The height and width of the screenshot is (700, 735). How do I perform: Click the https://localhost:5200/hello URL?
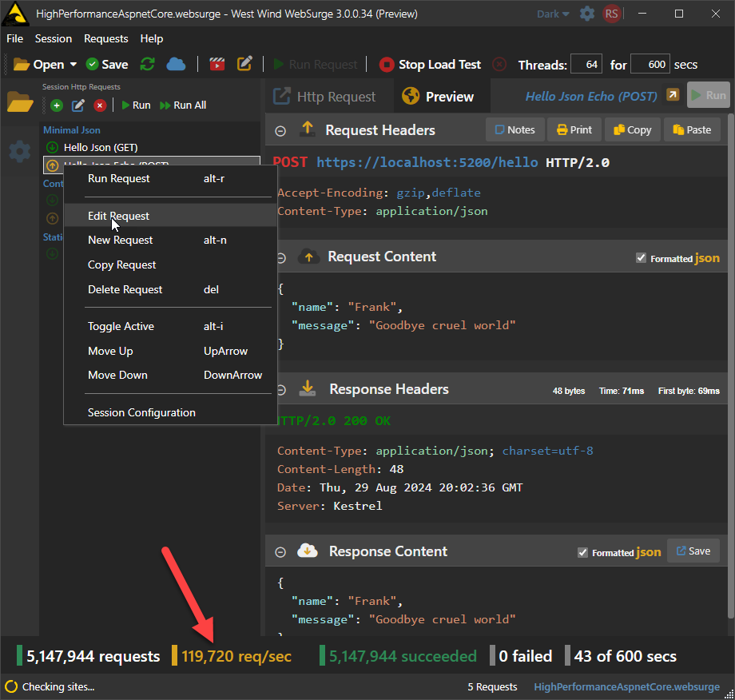click(427, 163)
